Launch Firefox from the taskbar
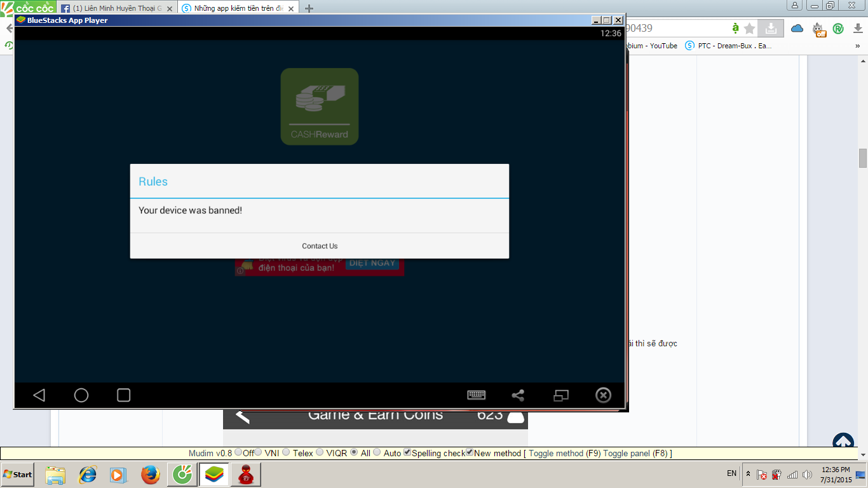The image size is (868, 488). [x=150, y=475]
